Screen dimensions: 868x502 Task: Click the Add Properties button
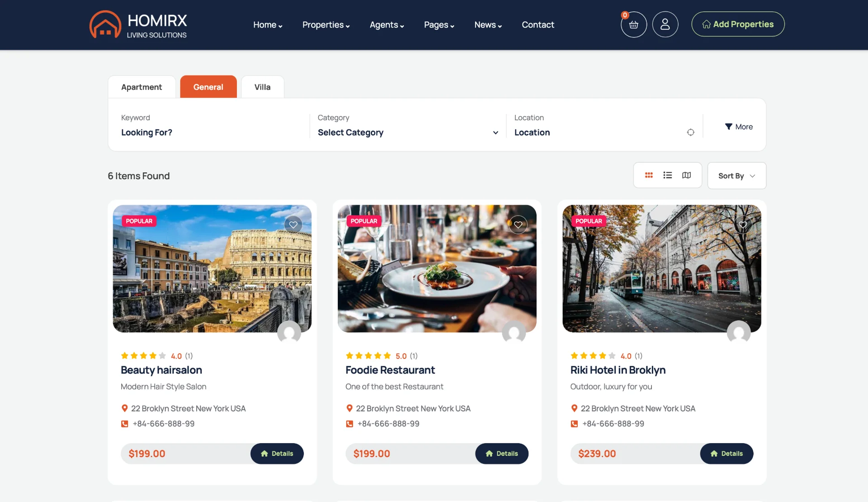(x=738, y=24)
